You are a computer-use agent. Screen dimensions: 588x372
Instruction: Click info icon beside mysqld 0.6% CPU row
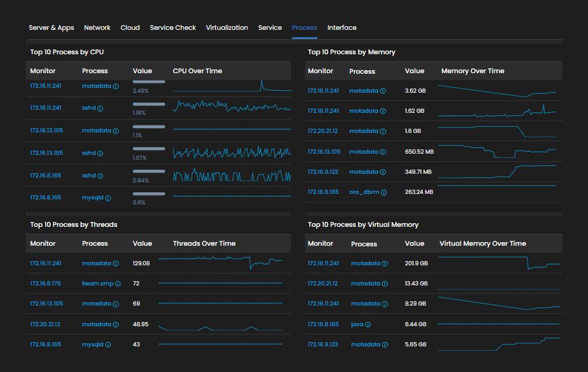pyautogui.click(x=108, y=198)
